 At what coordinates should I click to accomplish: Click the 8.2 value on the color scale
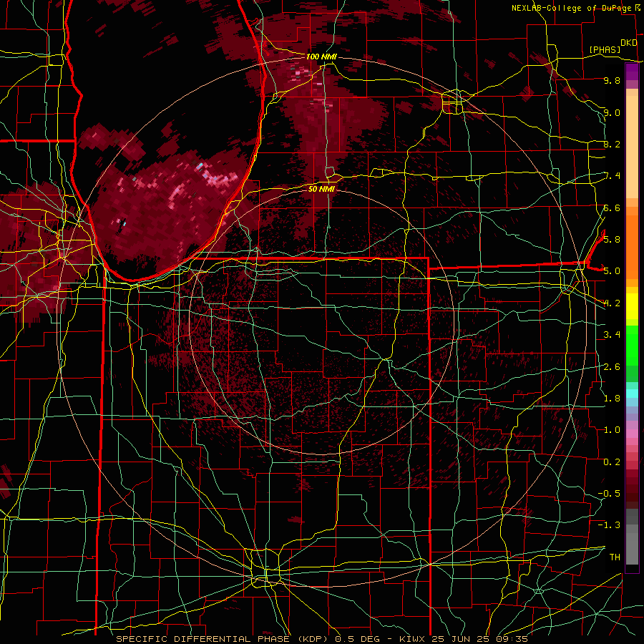(x=612, y=144)
